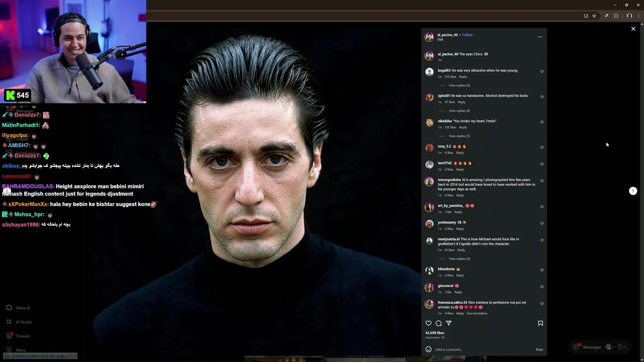Focus the Add a comment field
Image resolution: width=644 pixels, height=362 pixels.
483,349
